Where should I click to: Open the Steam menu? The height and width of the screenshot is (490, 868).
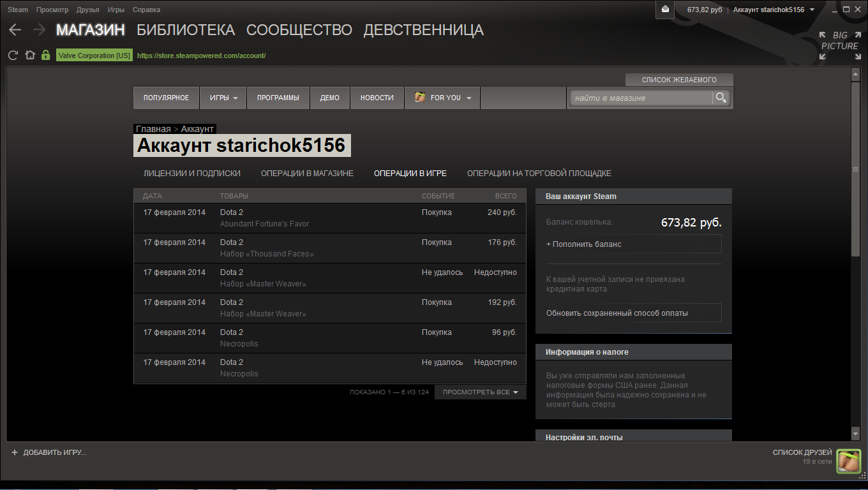[18, 10]
